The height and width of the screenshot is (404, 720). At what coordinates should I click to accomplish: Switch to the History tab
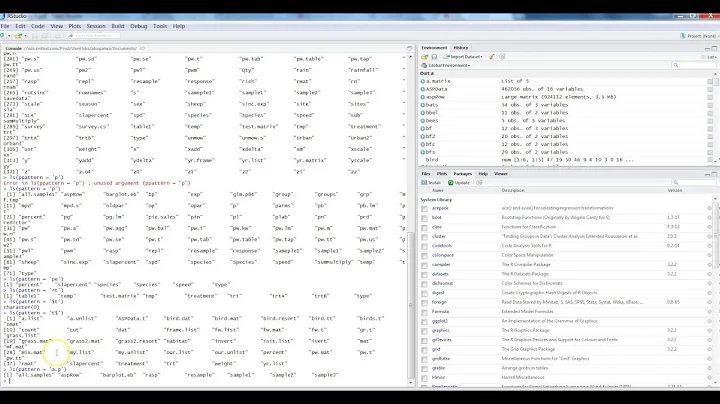coord(461,48)
